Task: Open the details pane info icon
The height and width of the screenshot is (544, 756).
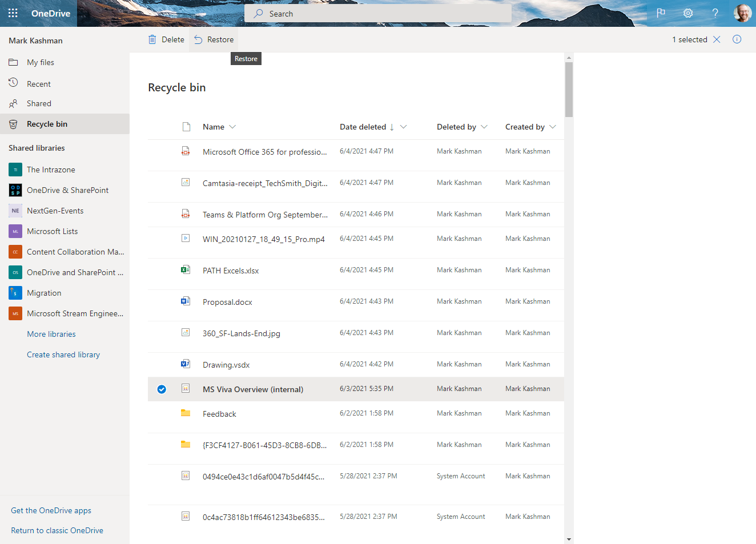Action: click(x=737, y=39)
